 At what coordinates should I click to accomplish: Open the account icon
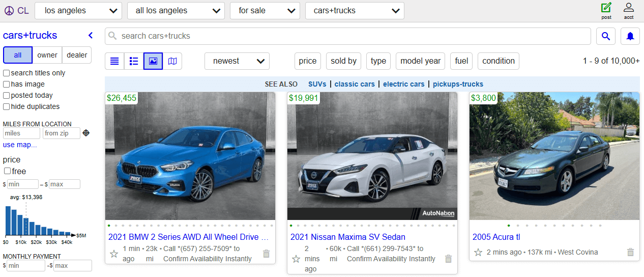629,10
